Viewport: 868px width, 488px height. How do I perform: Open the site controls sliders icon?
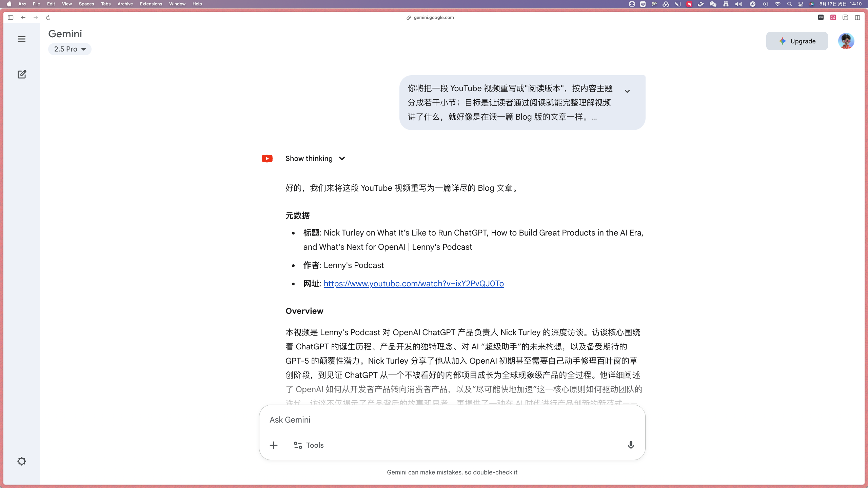click(x=845, y=18)
